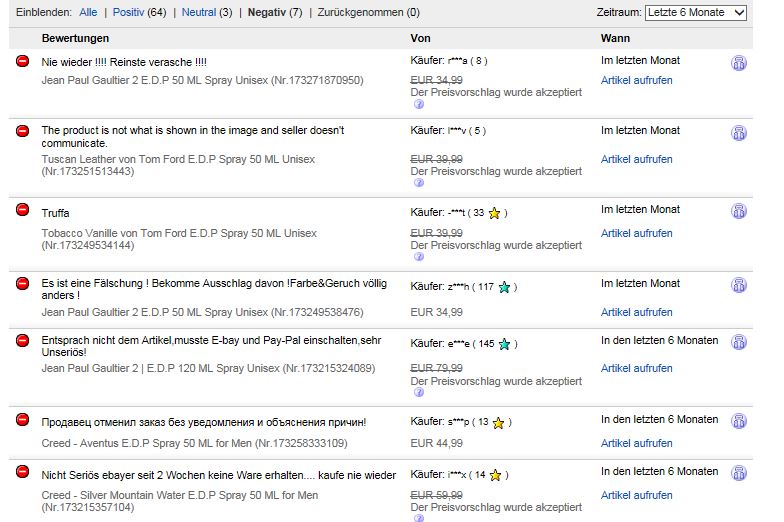Click help icon under Tobacco Vanille price offer
This screenshot has height=522, width=784.
click(x=419, y=256)
